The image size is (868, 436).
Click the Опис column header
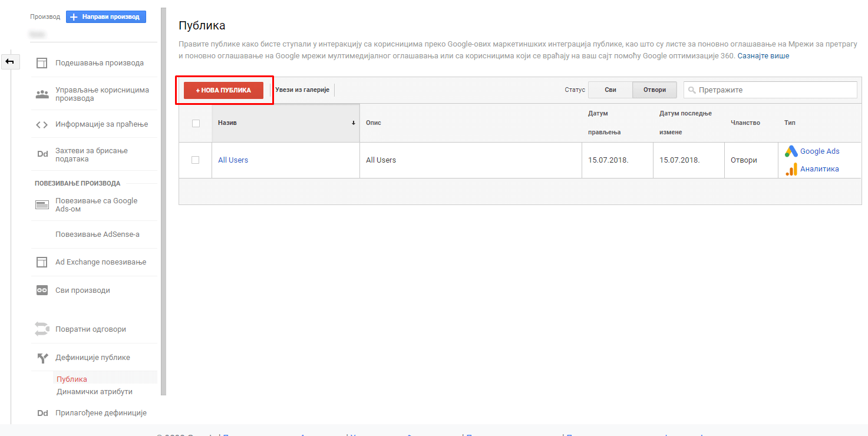pos(374,123)
